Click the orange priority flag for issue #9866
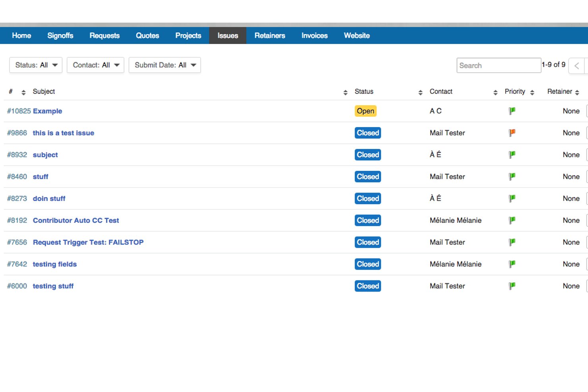This screenshot has width=588, height=392. (x=512, y=133)
